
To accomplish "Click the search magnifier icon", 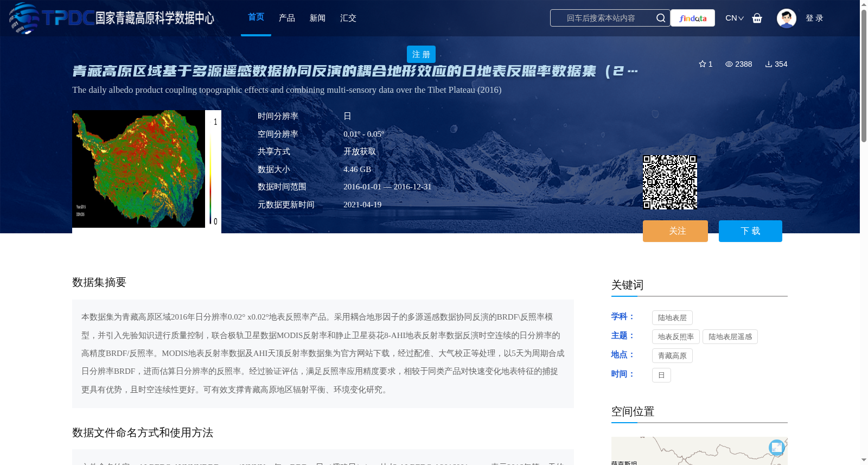I will 661,18.
